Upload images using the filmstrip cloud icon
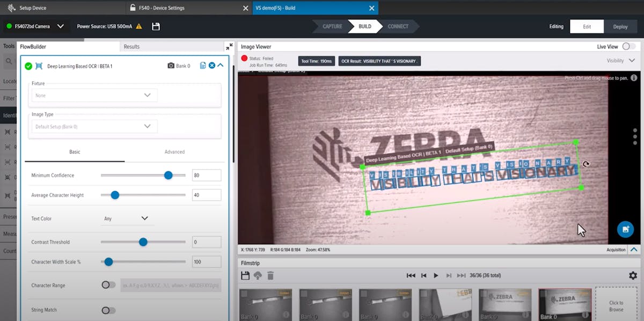644x321 pixels. (258, 275)
